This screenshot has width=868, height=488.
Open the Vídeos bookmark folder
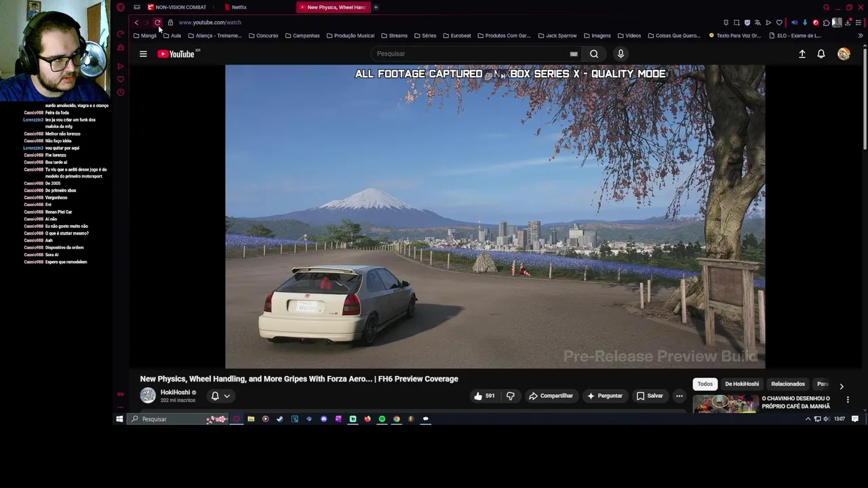[x=629, y=35]
